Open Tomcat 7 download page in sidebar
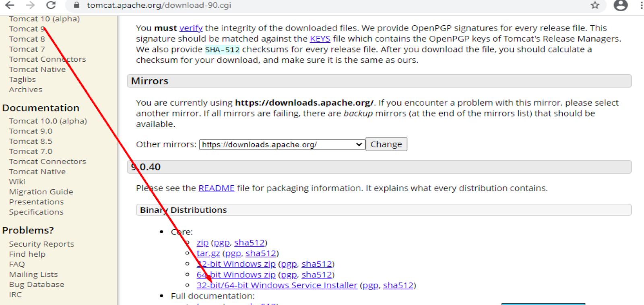 point(27,49)
